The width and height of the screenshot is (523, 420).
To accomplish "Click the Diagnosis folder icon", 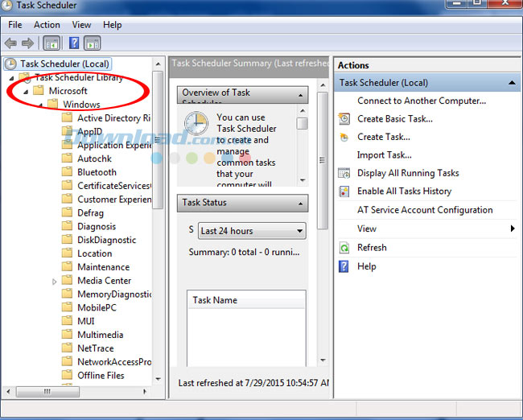I will tap(67, 226).
